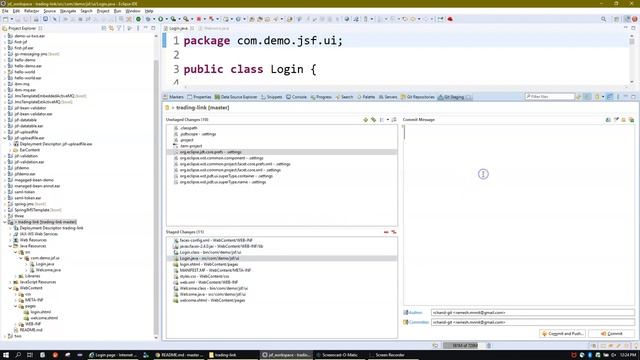Select README.md in the Project Explorer

[31, 330]
